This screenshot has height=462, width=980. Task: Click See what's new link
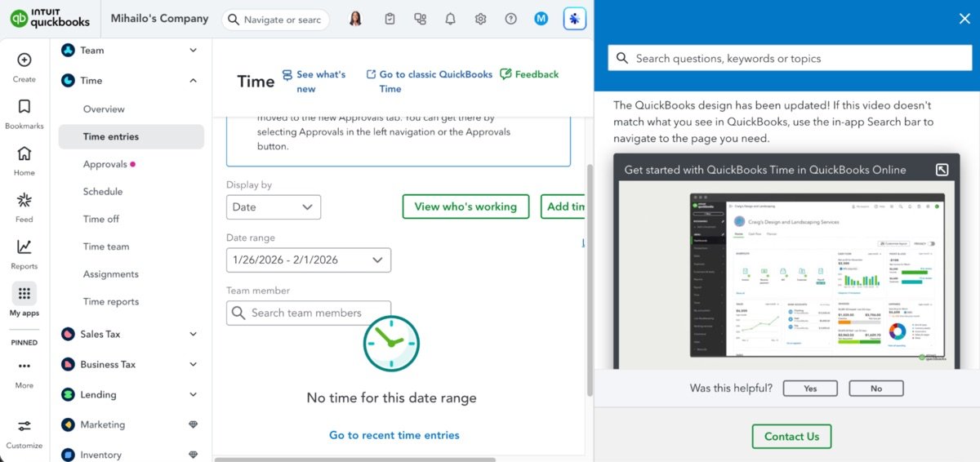(314, 82)
